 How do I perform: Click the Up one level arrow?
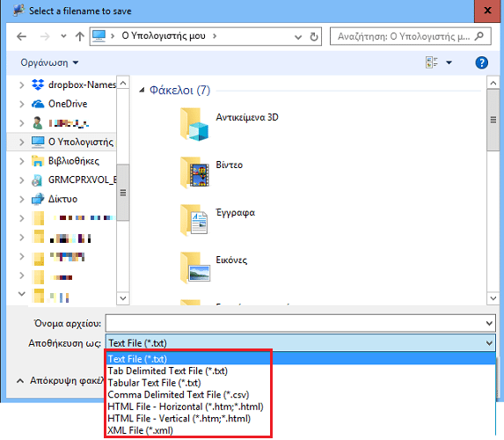pos(79,36)
